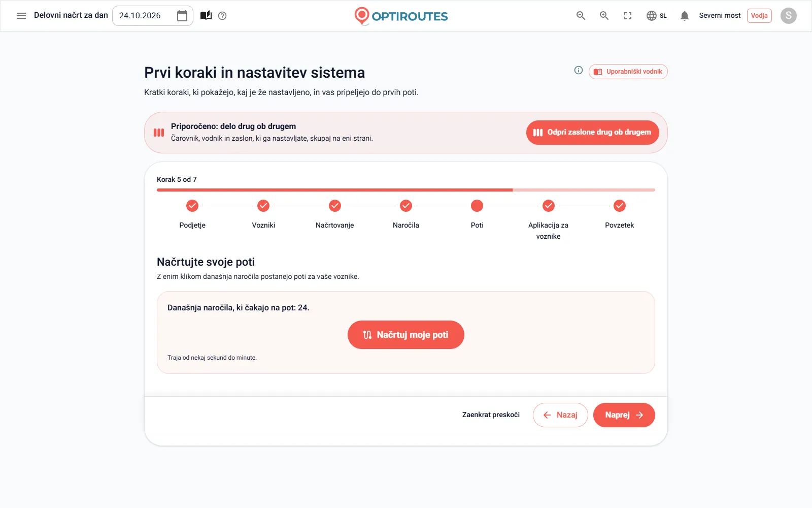Select the Aplikacija za voznike step
The height and width of the screenshot is (508, 812).
click(549, 220)
